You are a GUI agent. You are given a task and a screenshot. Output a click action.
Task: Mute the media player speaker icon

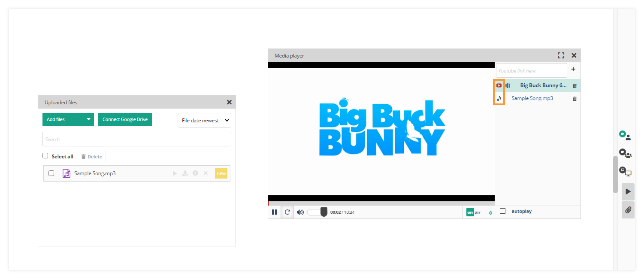coord(300,212)
